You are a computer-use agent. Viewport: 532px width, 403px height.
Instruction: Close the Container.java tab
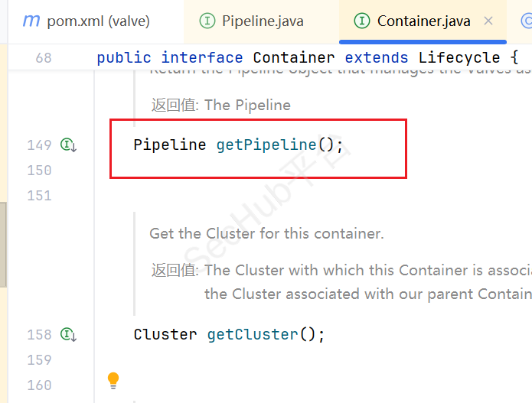[488, 21]
